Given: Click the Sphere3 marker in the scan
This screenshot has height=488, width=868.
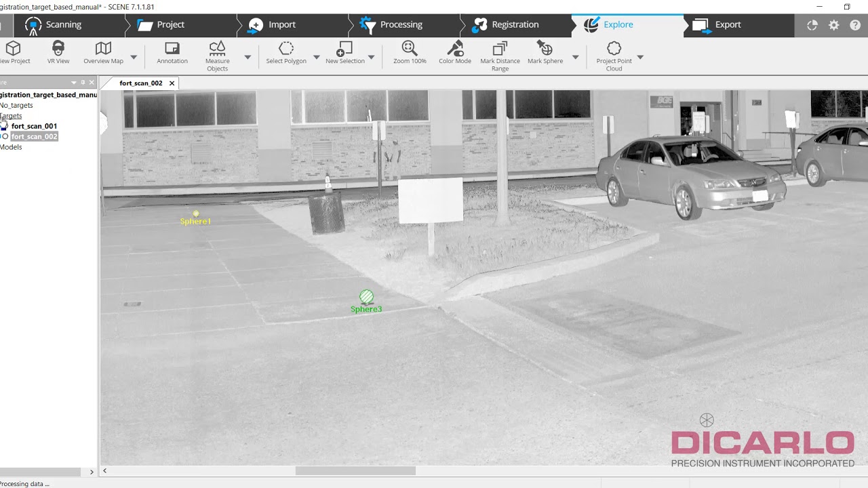Looking at the screenshot, I should (x=366, y=297).
